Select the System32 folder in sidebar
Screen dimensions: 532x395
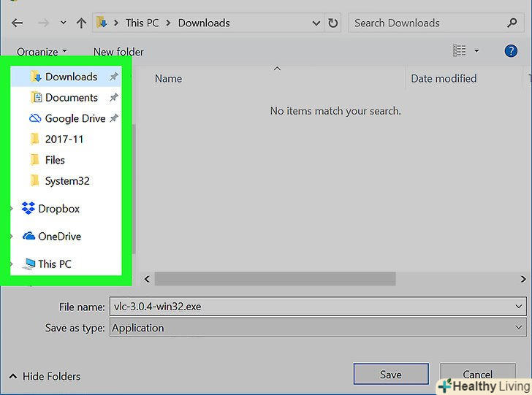point(66,181)
